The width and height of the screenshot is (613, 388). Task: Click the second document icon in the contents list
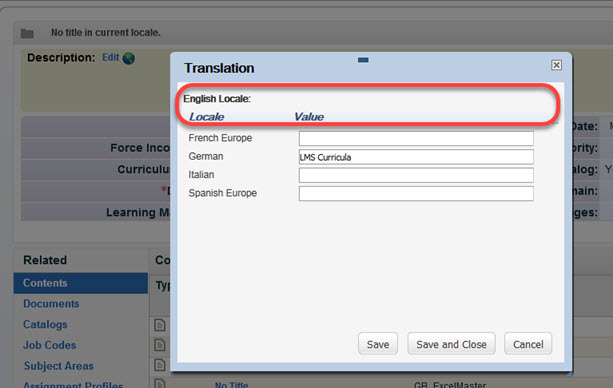(160, 345)
